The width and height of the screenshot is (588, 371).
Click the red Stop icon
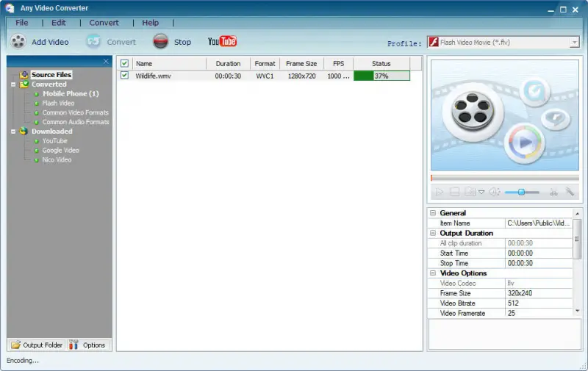160,42
